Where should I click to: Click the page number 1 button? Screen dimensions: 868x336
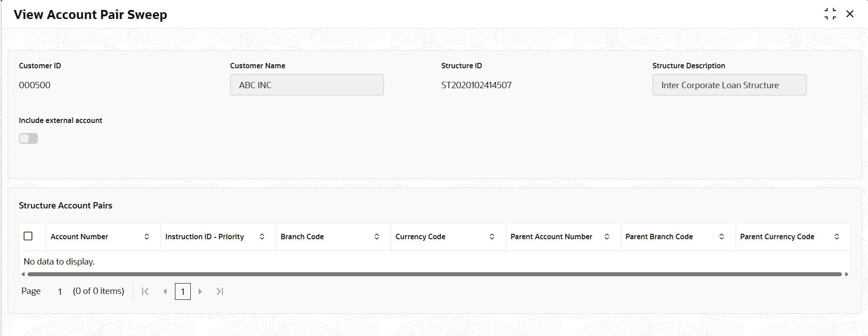click(x=183, y=291)
